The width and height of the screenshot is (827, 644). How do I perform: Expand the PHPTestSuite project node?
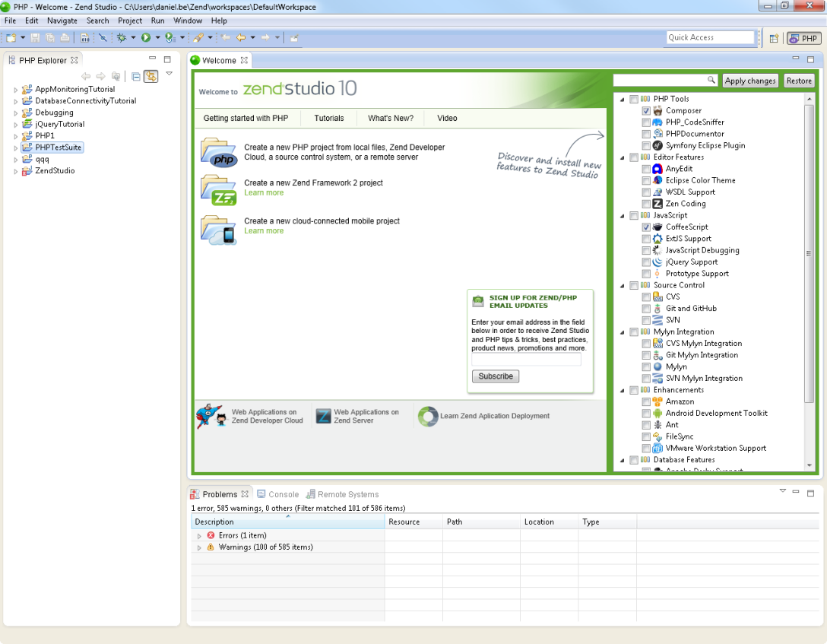[x=16, y=148]
